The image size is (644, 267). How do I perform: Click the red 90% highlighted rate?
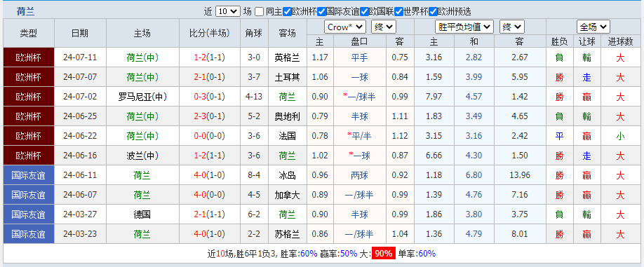(x=384, y=254)
